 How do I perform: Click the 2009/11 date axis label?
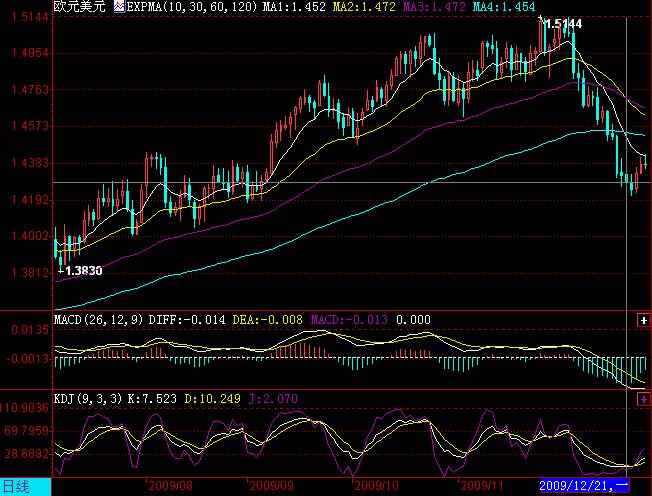click(482, 485)
